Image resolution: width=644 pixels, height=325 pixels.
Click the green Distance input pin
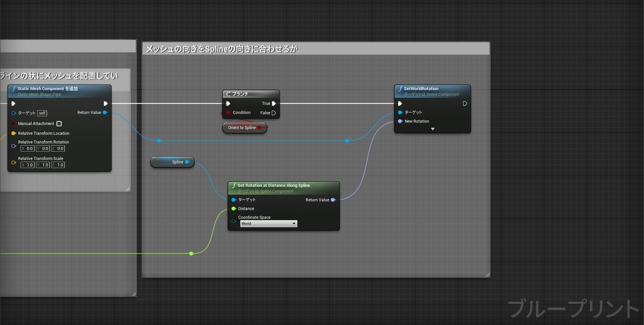[x=233, y=208]
